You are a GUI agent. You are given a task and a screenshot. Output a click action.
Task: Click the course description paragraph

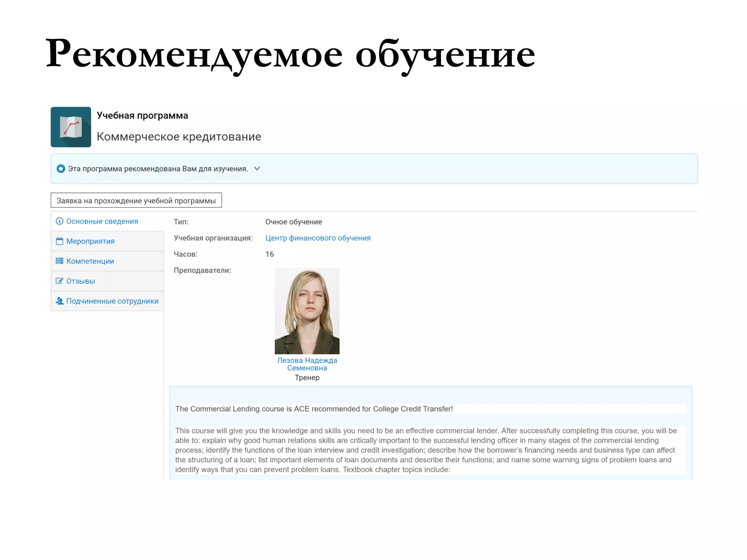(426, 450)
